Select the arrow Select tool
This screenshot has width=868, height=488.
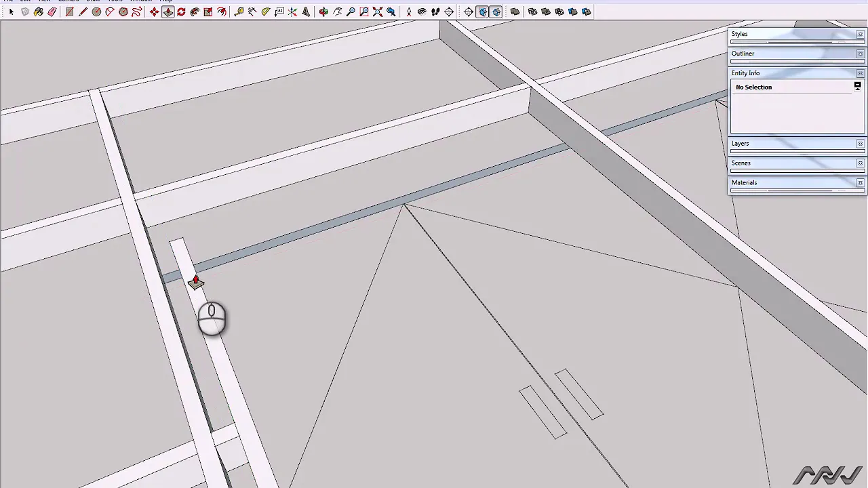(x=12, y=12)
